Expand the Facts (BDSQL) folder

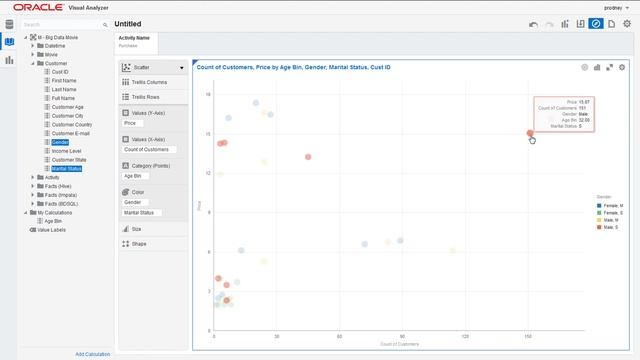(33, 203)
